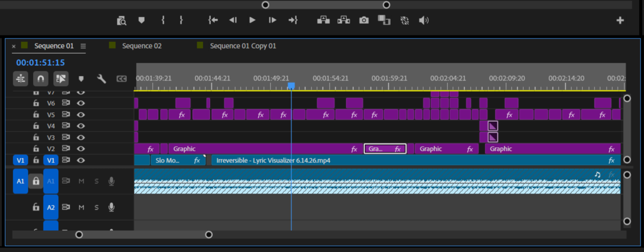644x252 pixels.
Task: Go to In point
Action: (213, 20)
